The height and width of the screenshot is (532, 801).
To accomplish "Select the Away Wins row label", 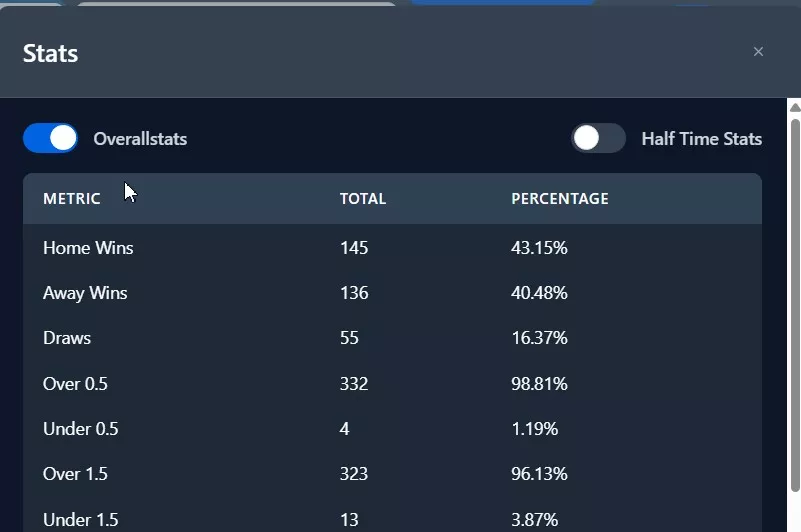I will (85, 293).
